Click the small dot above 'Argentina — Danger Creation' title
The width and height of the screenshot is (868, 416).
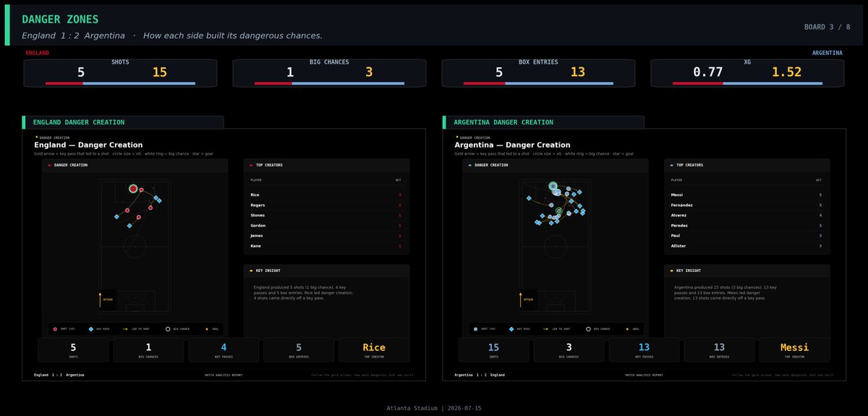pyautogui.click(x=456, y=137)
